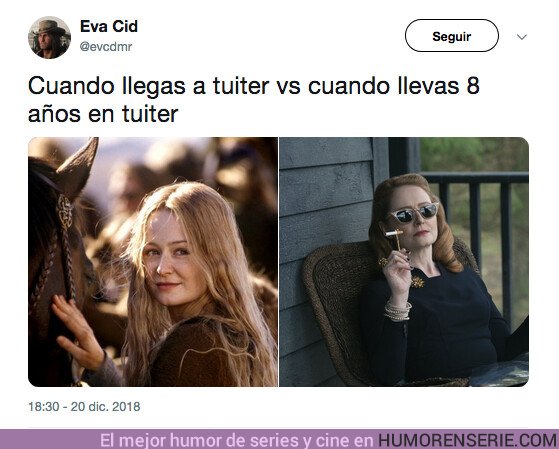The width and height of the screenshot is (559, 449).
Task: Click the hat in the profile avatar
Action: (50, 26)
